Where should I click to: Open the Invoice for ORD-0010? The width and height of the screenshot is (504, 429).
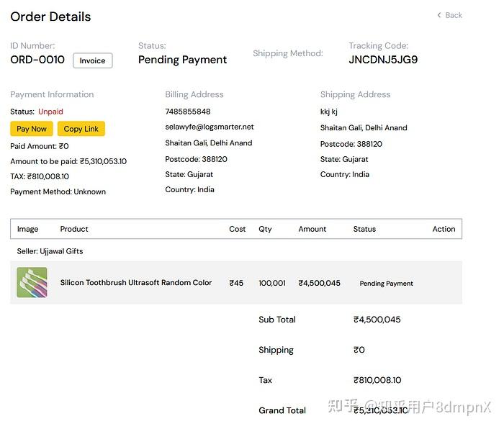tap(93, 60)
